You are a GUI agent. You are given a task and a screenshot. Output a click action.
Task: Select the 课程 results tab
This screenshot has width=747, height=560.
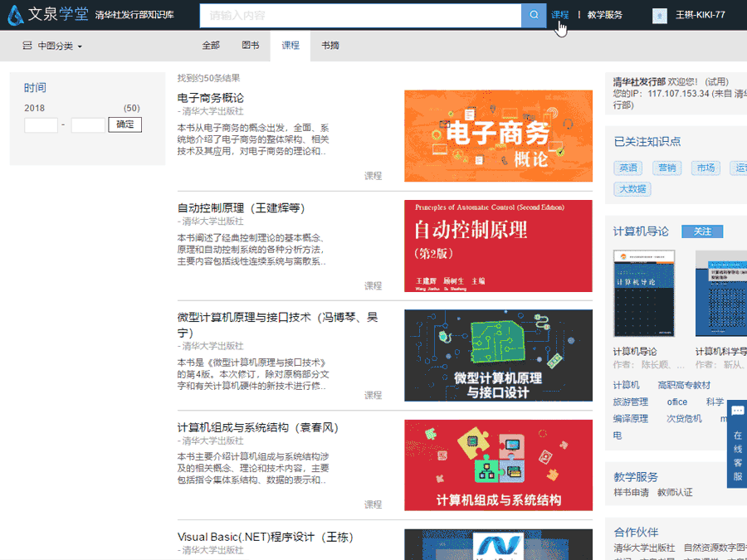pos(290,46)
